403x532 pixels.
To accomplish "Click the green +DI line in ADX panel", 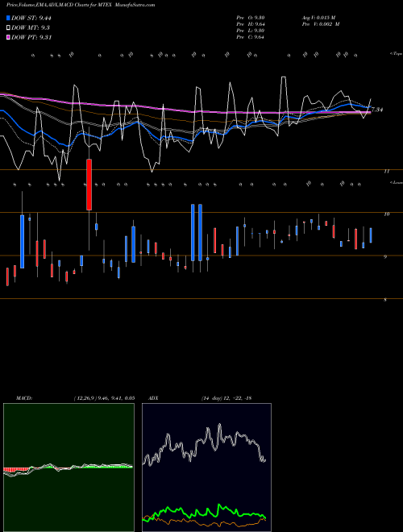I will coord(204,511).
